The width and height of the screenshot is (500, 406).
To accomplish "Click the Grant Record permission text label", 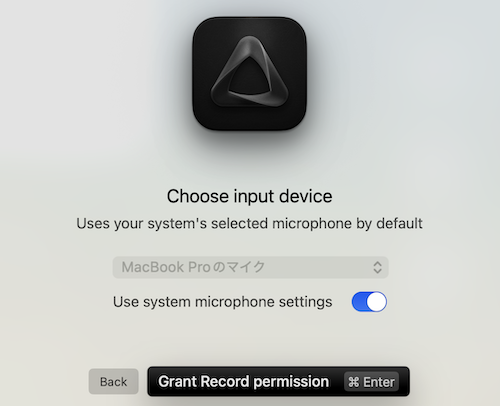I will click(243, 382).
